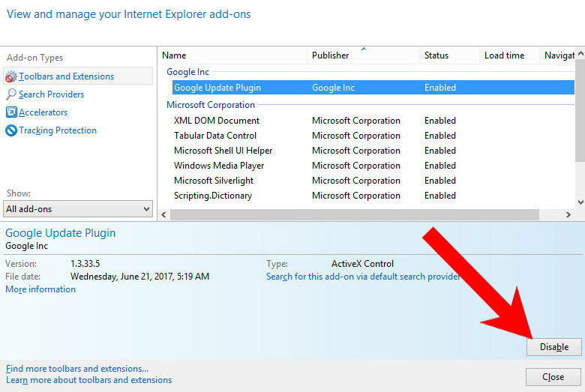
Task: Open Find more toolbars and extensions link
Action: (77, 369)
